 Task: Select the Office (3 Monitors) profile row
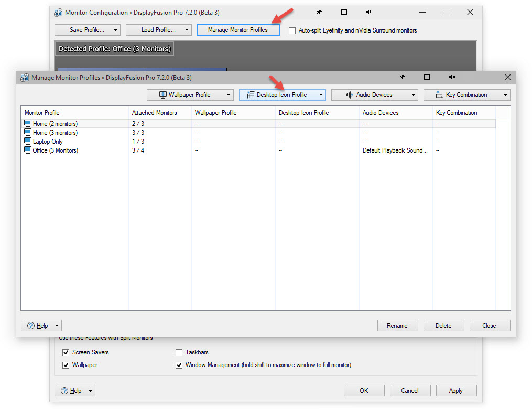coord(55,150)
